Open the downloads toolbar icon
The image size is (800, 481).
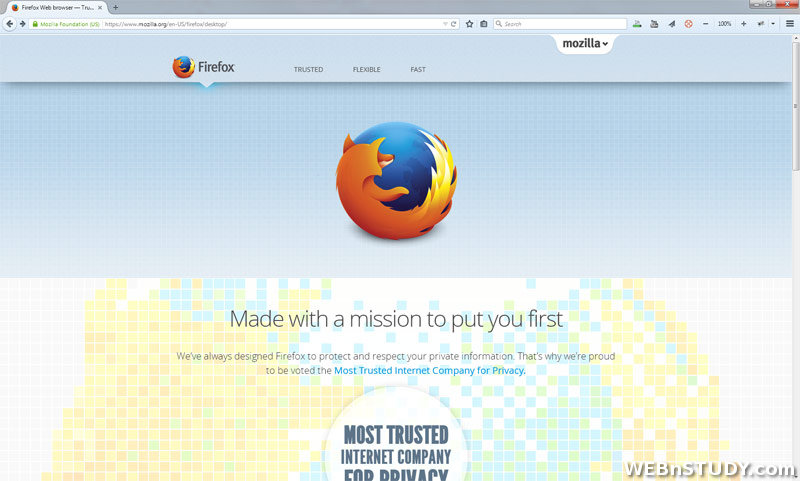(637, 24)
